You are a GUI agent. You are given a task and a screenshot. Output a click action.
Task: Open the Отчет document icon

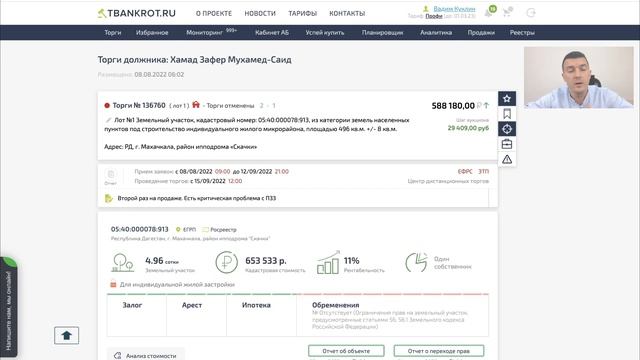tap(111, 176)
